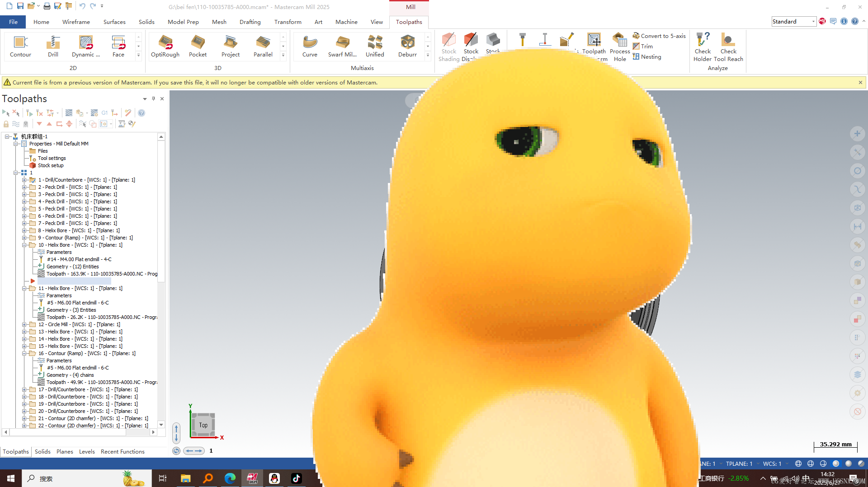
Task: Open the Standard interface mode combo box
Action: (x=794, y=21)
